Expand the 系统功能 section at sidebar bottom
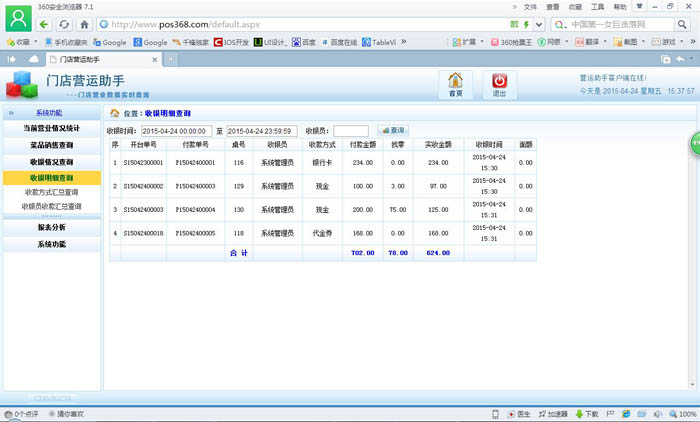700x422 pixels. [x=51, y=245]
